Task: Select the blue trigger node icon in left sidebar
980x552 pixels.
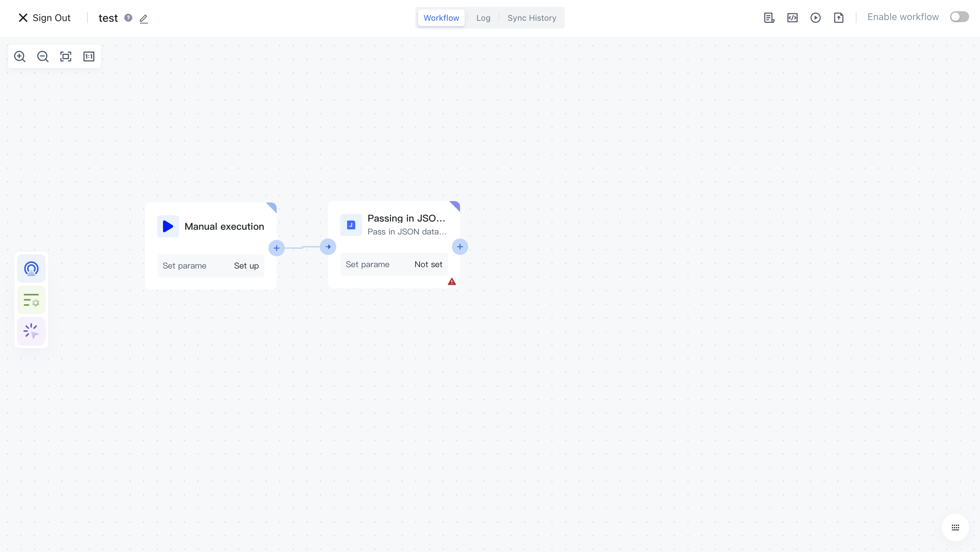Action: pyautogui.click(x=31, y=268)
